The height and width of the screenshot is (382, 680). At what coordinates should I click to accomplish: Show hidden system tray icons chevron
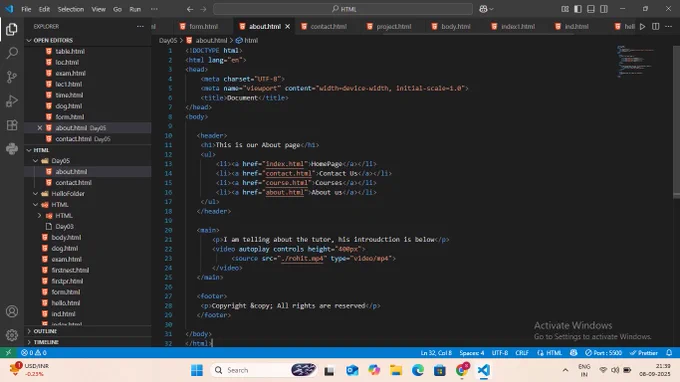click(x=565, y=370)
